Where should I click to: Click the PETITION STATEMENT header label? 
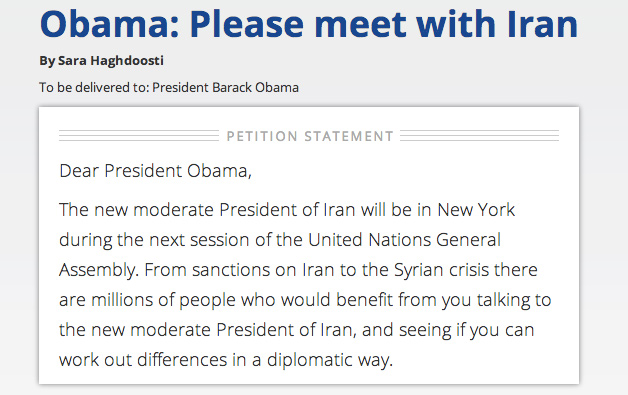(x=310, y=136)
